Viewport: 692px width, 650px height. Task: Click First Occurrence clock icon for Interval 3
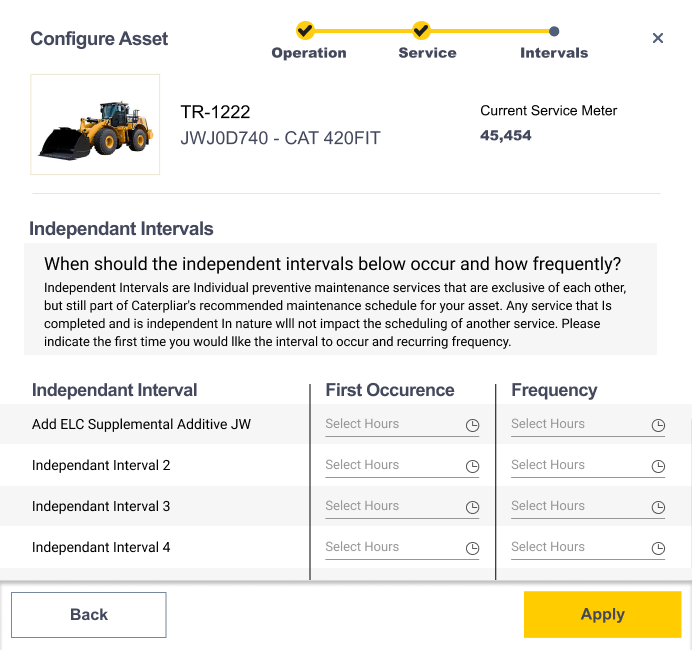[x=472, y=507]
